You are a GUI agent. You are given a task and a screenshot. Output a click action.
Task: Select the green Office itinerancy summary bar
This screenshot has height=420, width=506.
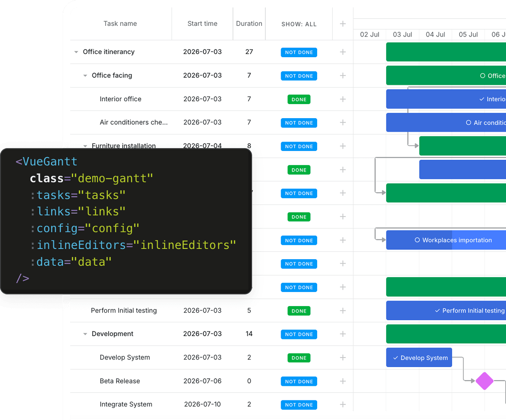point(446,52)
